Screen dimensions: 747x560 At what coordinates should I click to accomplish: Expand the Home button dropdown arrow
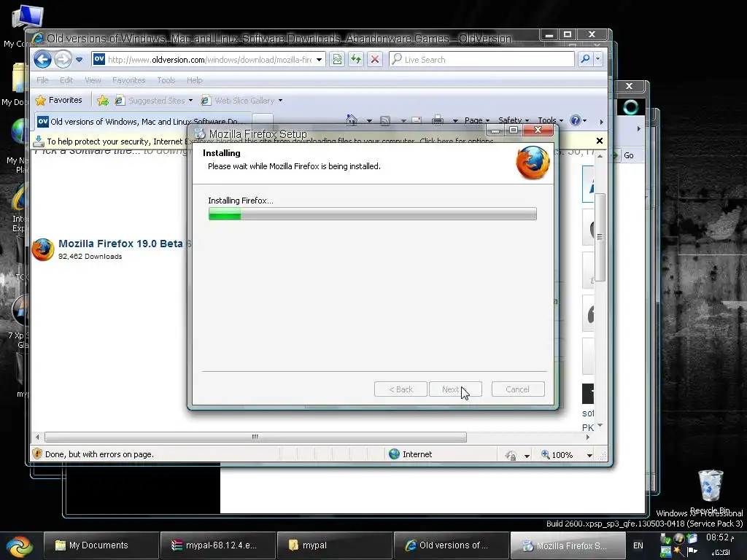tap(369, 121)
